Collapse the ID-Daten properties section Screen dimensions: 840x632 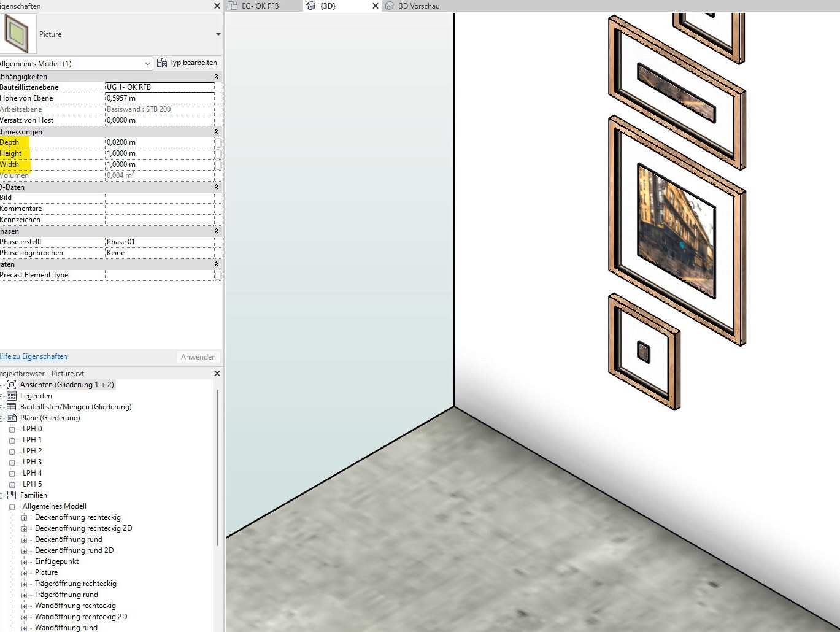point(215,187)
